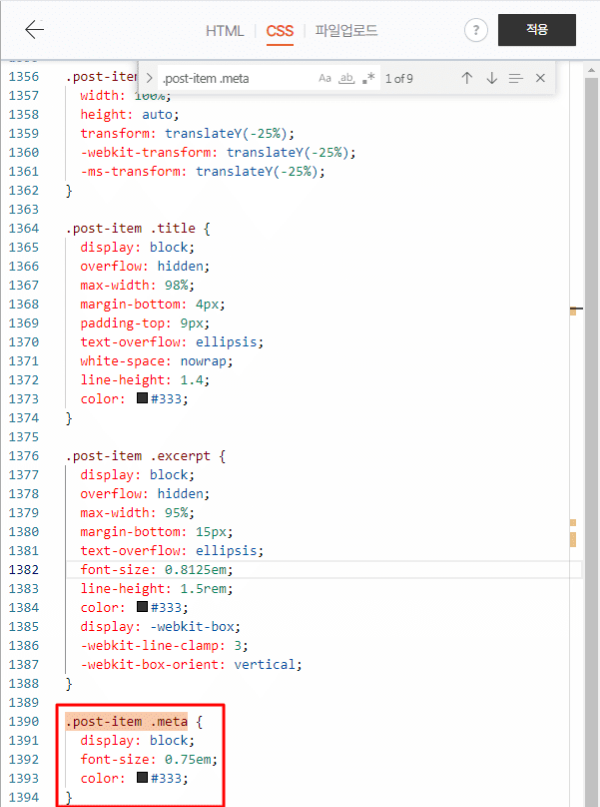Viewport: 600px width, 807px height.
Task: Click the 'font-size: 0.8125em;' line
Action: pos(156,569)
